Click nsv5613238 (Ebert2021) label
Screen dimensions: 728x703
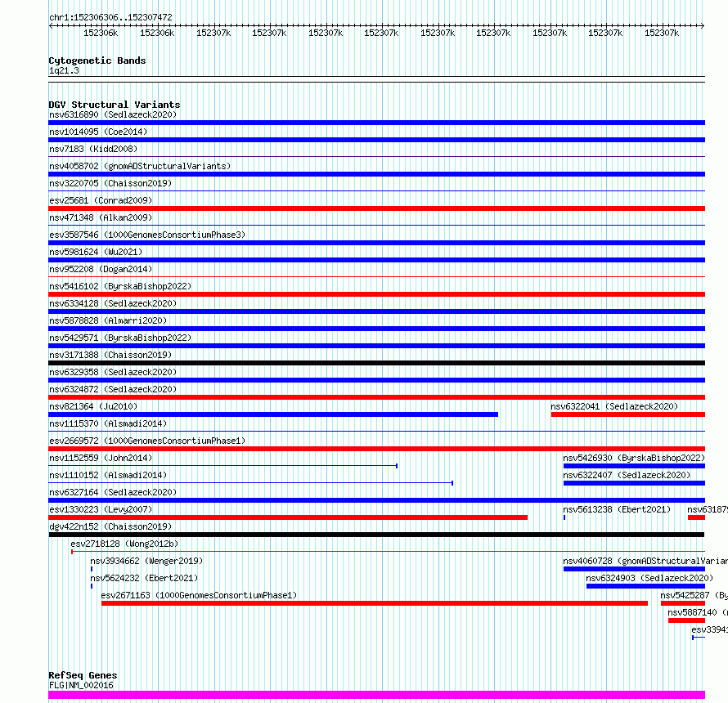(x=617, y=509)
